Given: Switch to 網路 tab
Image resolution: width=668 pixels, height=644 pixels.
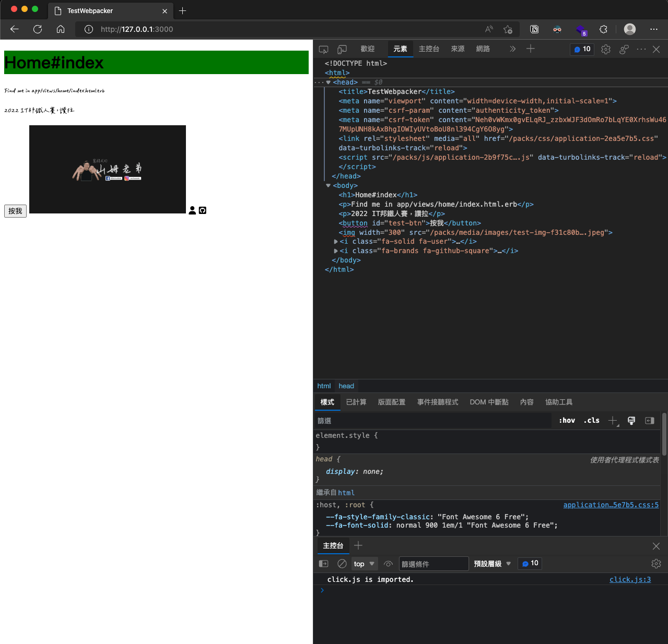Looking at the screenshot, I should [483, 49].
